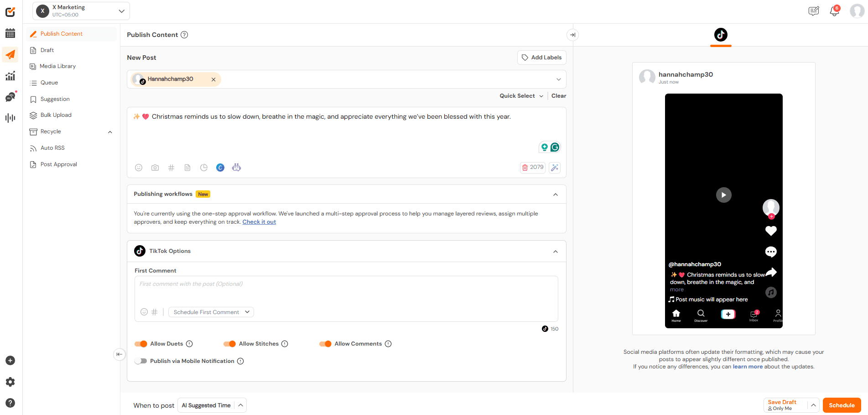Viewport: 868px width, 415px height.
Task: Click the AI assistant robot icon
Action: tap(236, 168)
